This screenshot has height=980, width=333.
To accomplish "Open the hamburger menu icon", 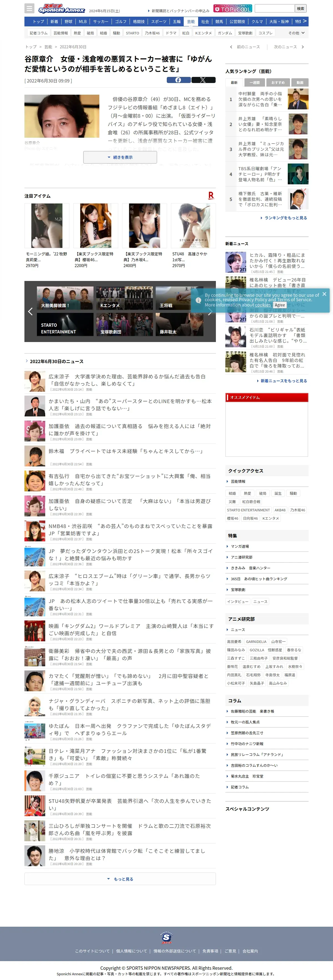I will [29, 8].
